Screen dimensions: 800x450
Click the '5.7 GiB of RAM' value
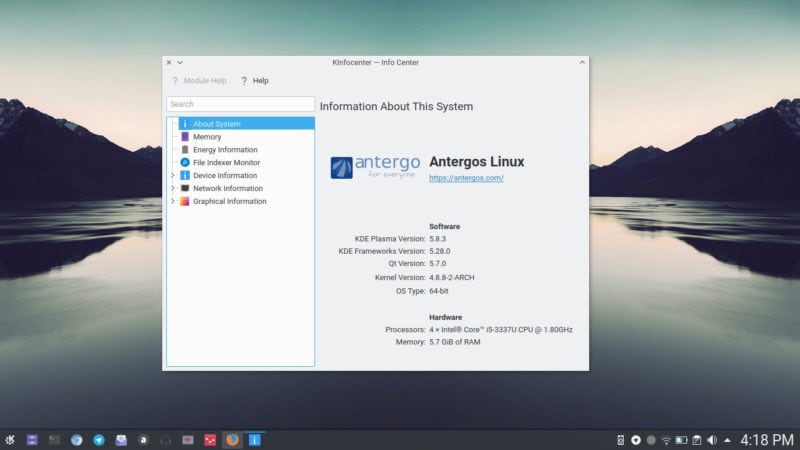(x=455, y=342)
